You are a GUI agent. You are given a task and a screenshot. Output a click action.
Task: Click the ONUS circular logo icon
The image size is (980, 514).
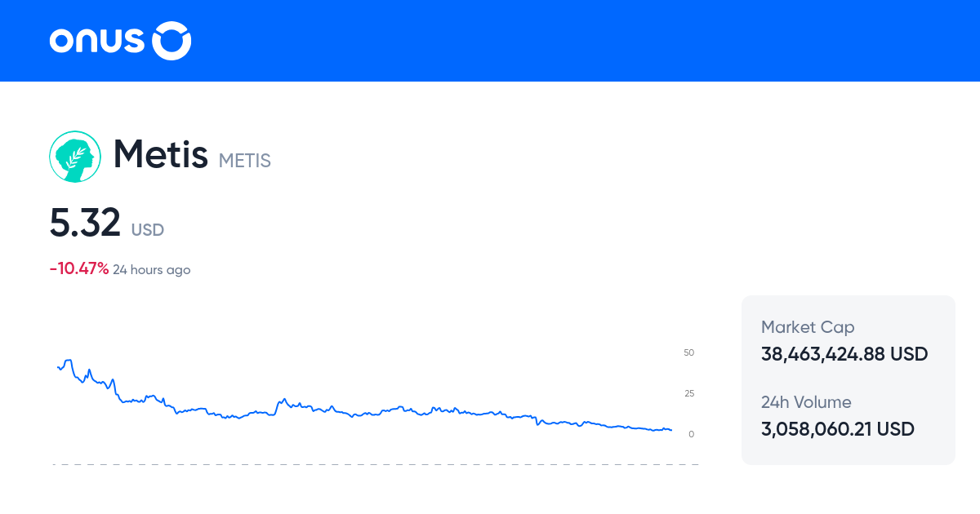(x=171, y=40)
